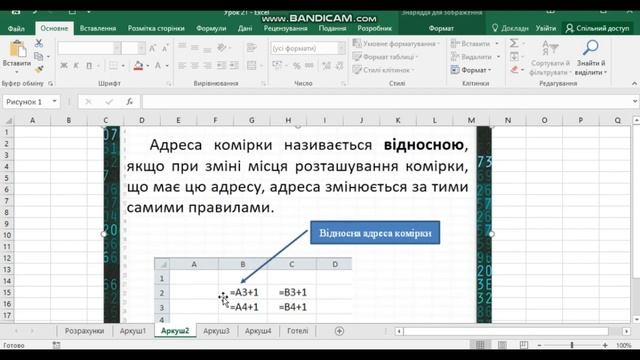640x360 pixels.
Task: Switch to the Formulas (Формули) tab
Action: point(211,28)
